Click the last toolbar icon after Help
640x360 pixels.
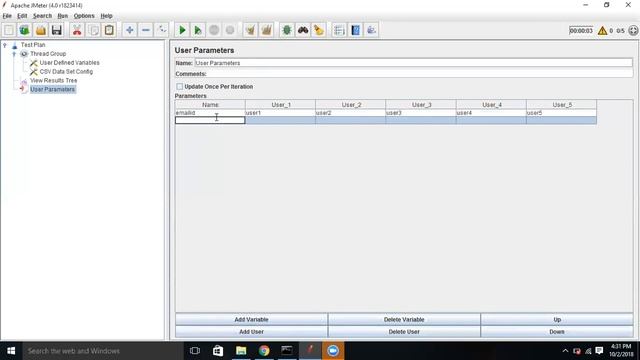click(371, 30)
